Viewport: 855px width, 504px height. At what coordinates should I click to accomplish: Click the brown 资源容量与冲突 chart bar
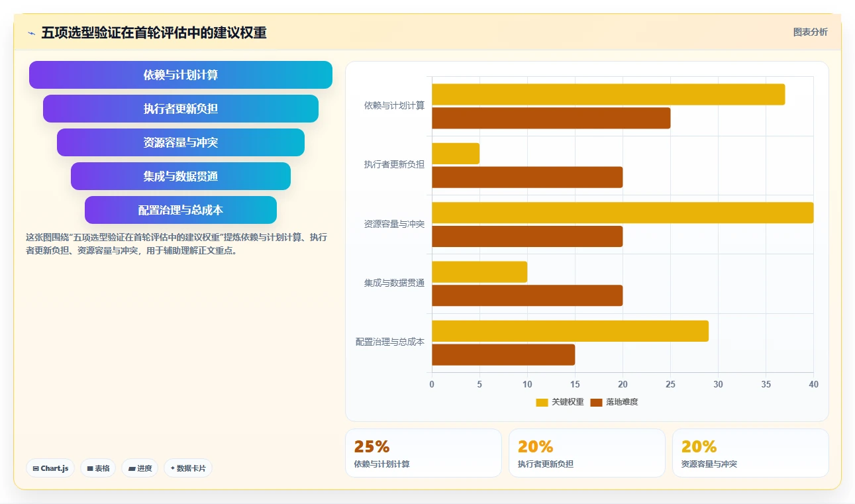pyautogui.click(x=527, y=236)
